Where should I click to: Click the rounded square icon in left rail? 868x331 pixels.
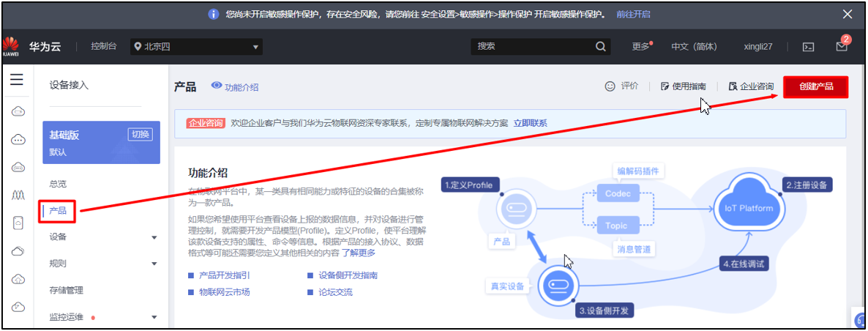pyautogui.click(x=17, y=223)
